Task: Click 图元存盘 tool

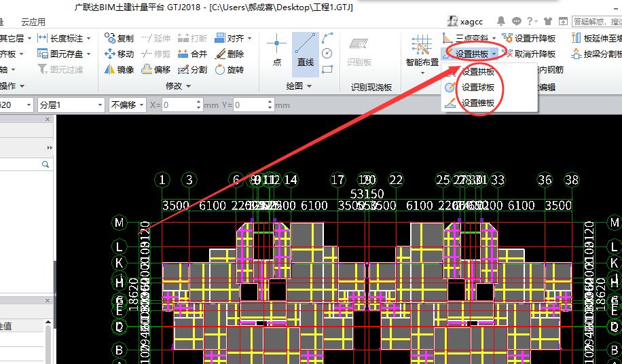Action: [x=60, y=54]
